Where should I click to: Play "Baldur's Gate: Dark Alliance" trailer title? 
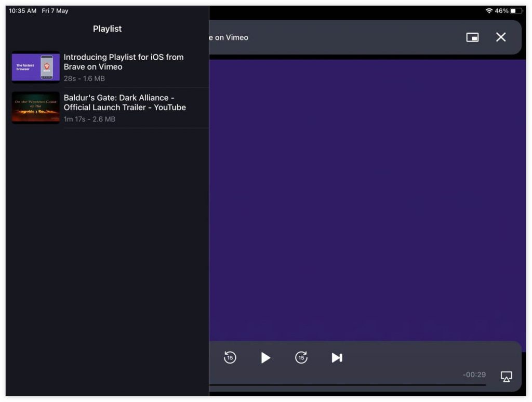125,102
